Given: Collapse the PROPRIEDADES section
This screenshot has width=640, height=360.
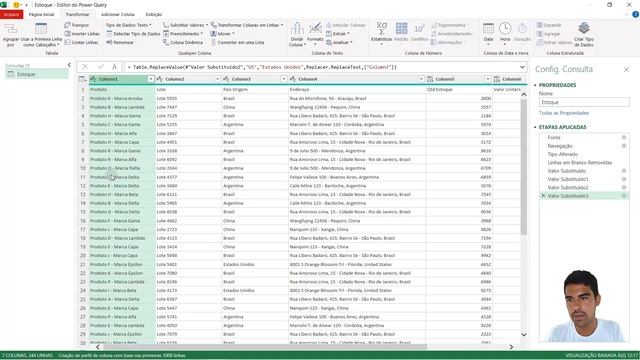Looking at the screenshot, I should 535,85.
